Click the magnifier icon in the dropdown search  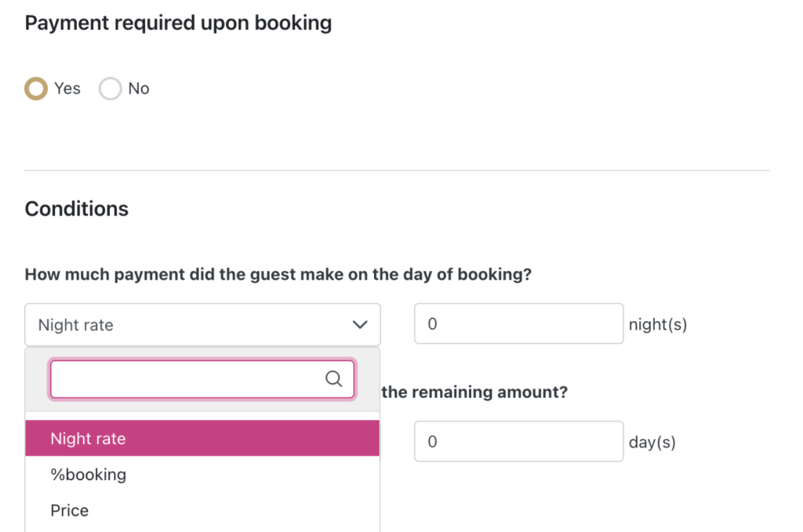point(333,379)
